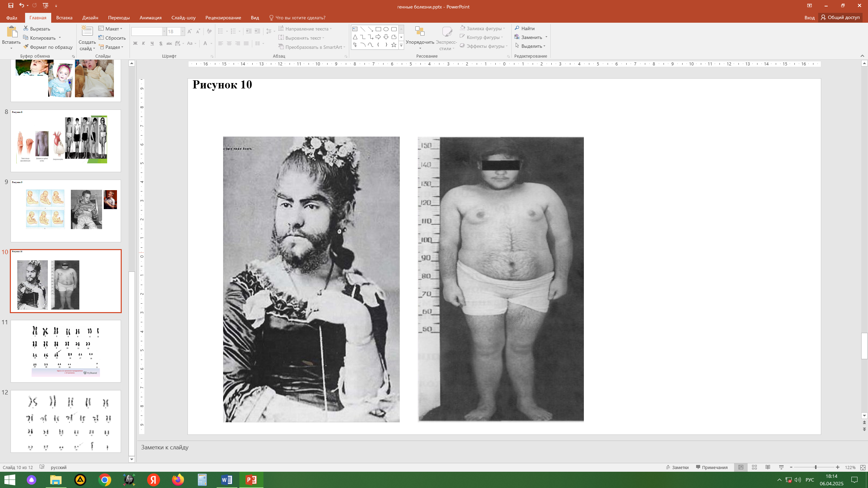Toggle the Notes (Заметки) pane

pos(677,467)
